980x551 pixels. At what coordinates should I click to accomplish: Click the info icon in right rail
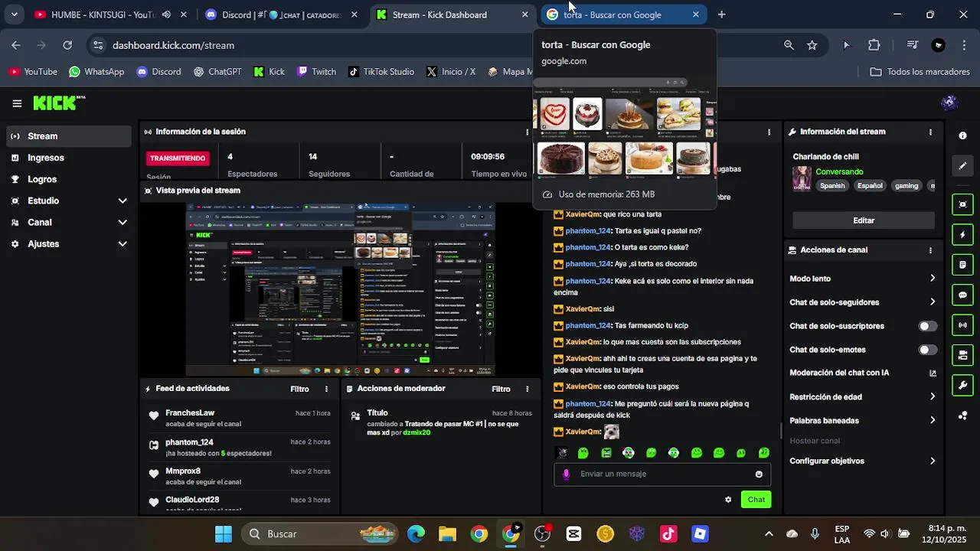coord(962,135)
